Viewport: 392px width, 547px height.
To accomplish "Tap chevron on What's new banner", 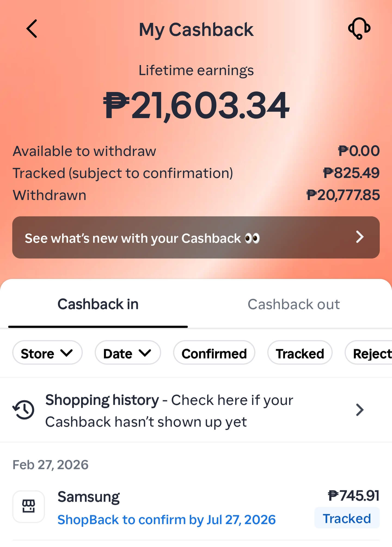I will tap(360, 237).
